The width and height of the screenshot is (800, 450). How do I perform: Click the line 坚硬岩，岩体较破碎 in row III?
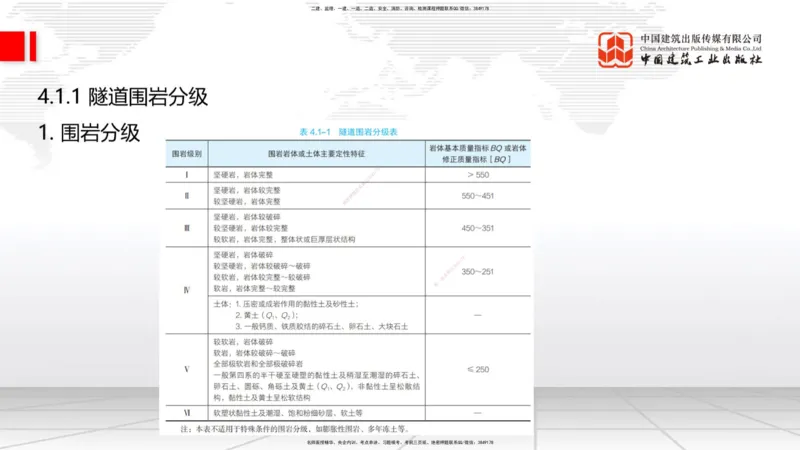(x=247, y=217)
